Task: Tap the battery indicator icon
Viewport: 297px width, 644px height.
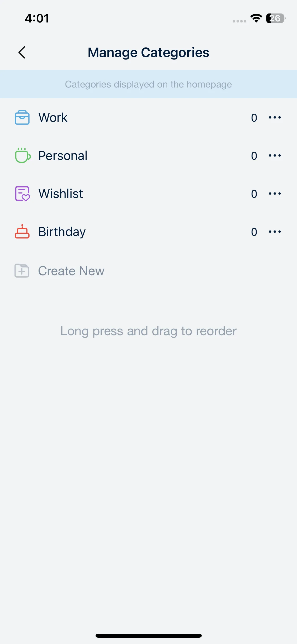Action: pos(275,18)
